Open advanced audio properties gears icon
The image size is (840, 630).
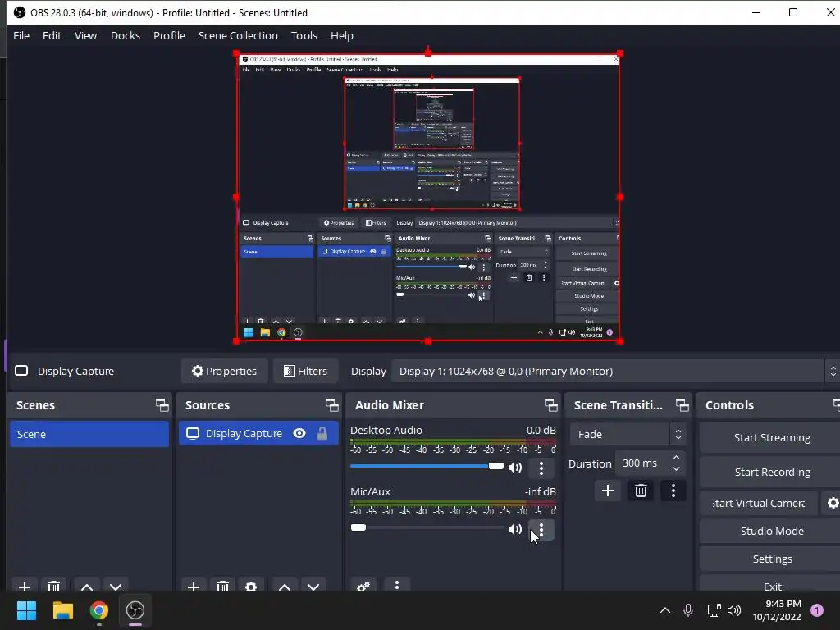363,586
